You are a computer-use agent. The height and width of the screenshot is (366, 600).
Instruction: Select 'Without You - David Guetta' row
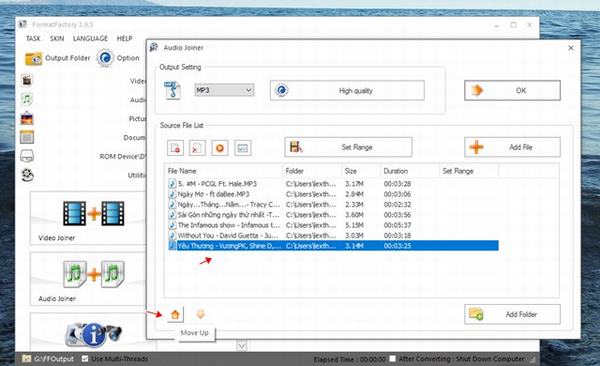click(x=333, y=235)
